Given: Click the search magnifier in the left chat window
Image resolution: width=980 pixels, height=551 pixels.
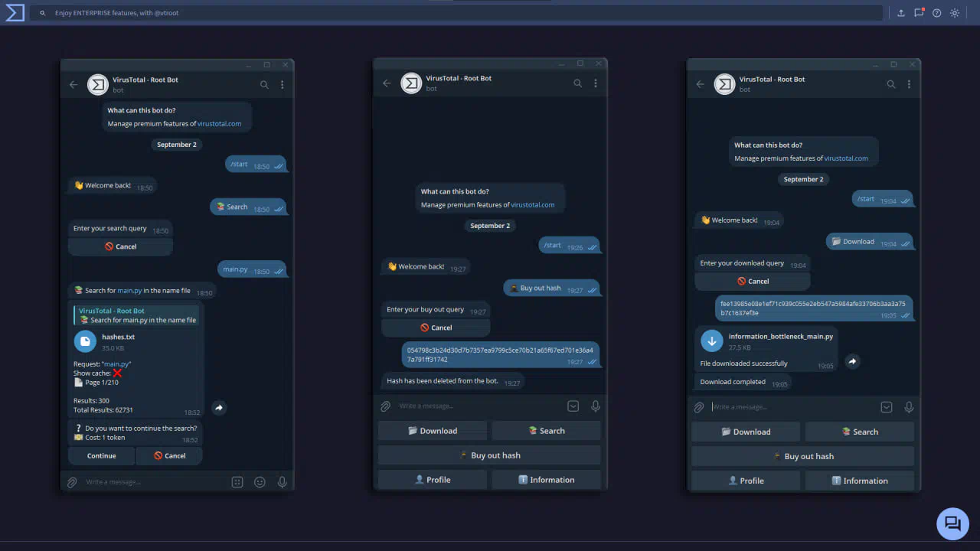Looking at the screenshot, I should 264,85.
